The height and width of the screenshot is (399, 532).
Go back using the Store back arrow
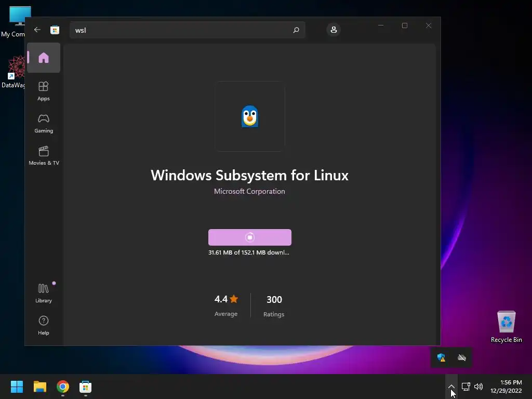pos(37,30)
